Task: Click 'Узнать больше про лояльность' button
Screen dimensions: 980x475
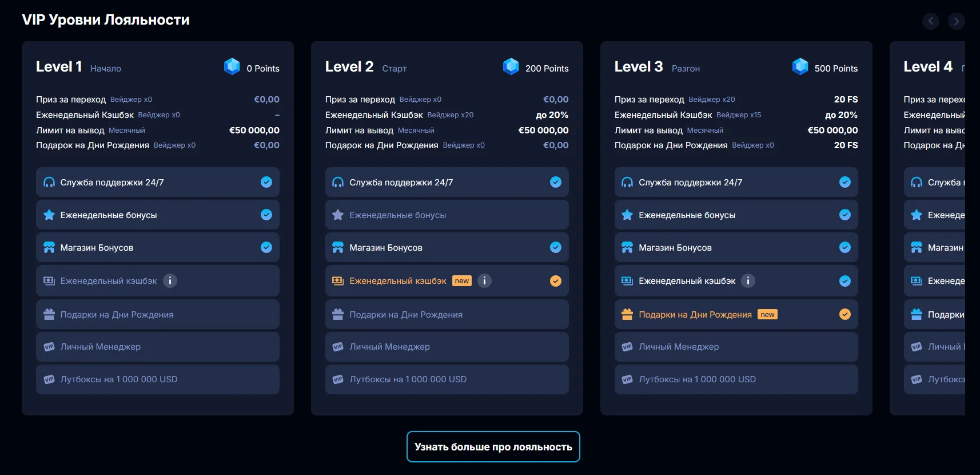Action: coord(493,447)
